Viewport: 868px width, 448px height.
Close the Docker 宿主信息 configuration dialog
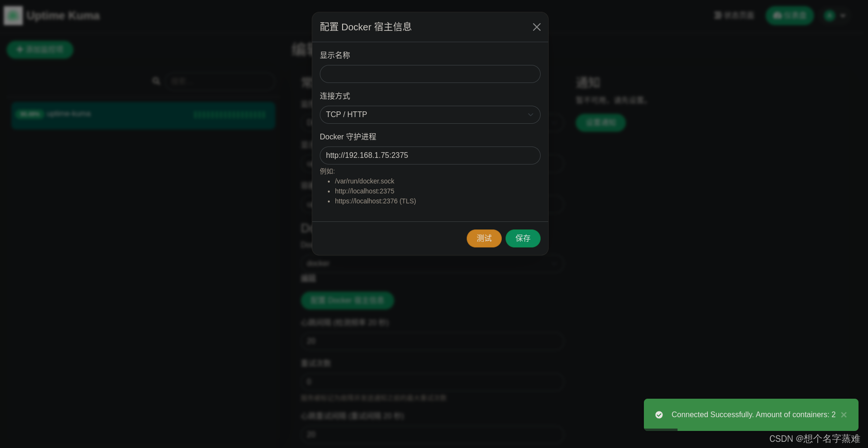(536, 27)
